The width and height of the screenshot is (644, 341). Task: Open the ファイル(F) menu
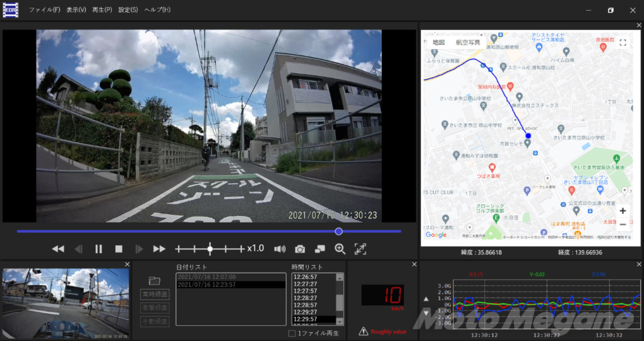pyautogui.click(x=45, y=10)
